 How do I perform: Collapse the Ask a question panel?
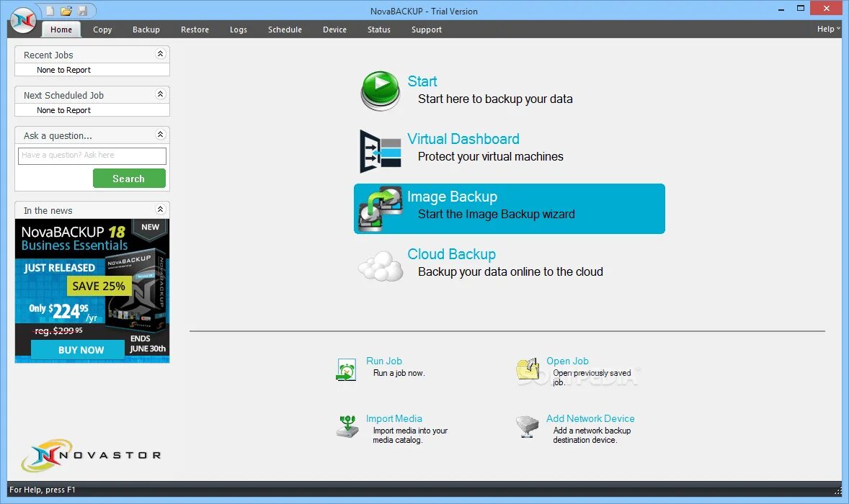point(160,134)
